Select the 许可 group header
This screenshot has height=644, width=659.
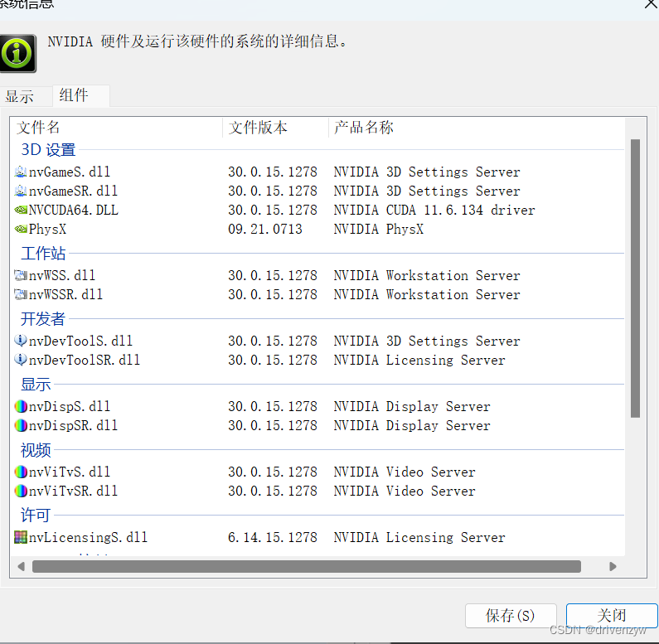(36, 515)
